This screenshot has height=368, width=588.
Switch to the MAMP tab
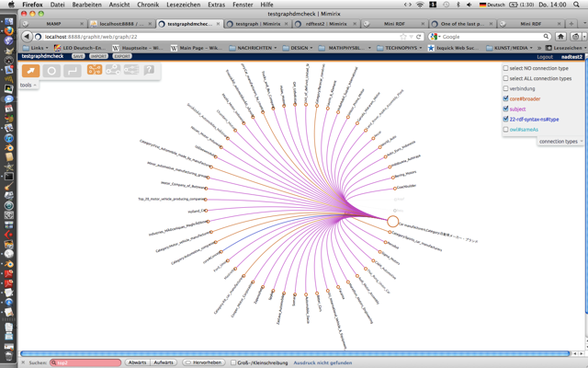[x=53, y=24]
